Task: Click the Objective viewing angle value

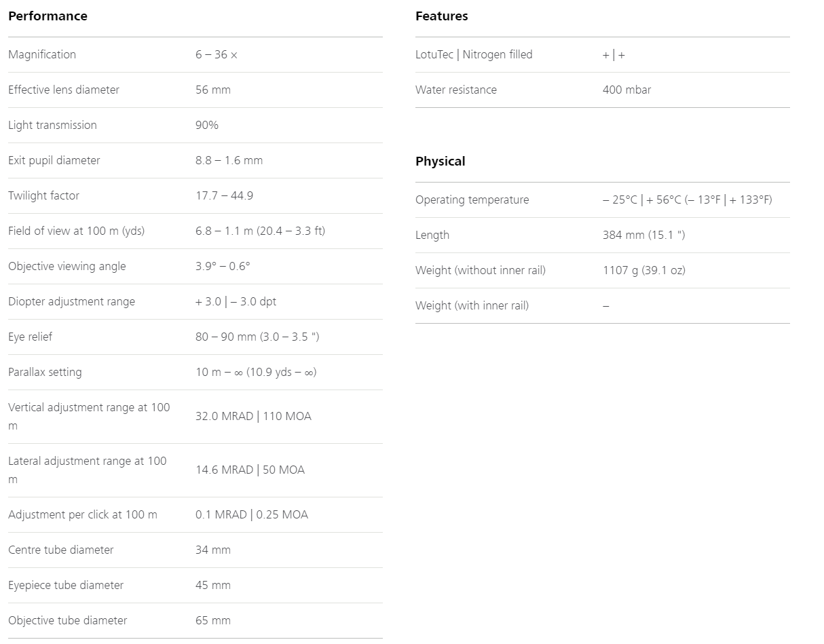Action: (x=223, y=266)
